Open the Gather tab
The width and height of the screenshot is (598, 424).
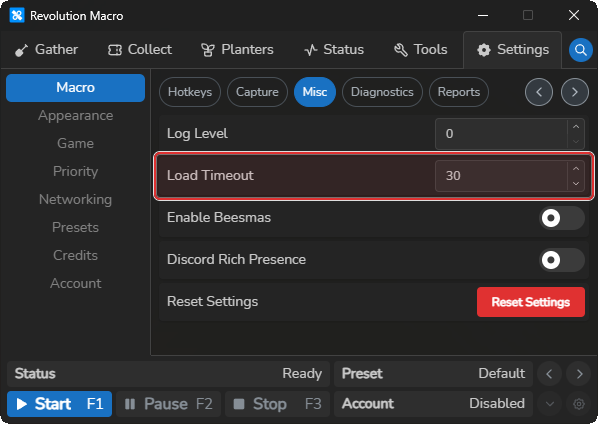coord(47,50)
